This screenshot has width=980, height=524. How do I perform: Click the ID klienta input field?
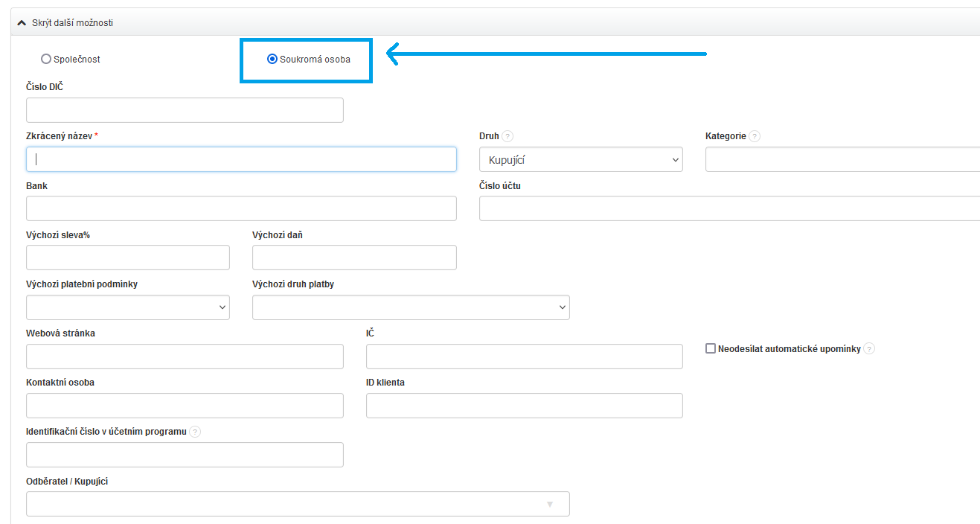tap(524, 406)
